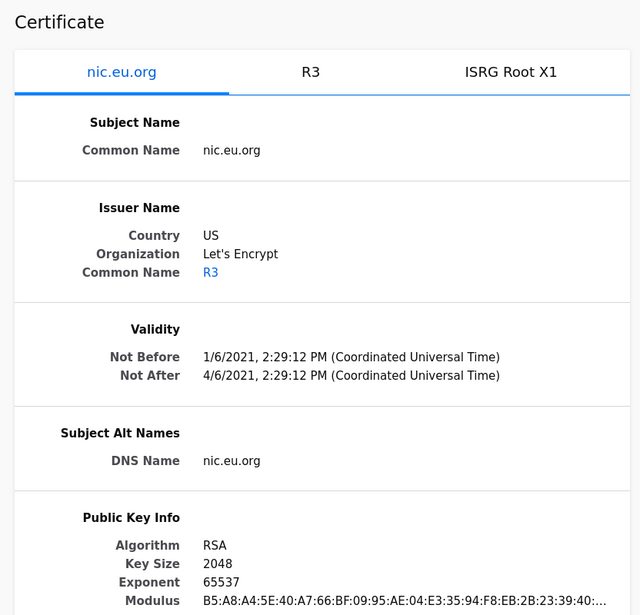This screenshot has height=615, width=640.
Task: Switch to the nic.eu.org certificate tab
Action: 122,72
